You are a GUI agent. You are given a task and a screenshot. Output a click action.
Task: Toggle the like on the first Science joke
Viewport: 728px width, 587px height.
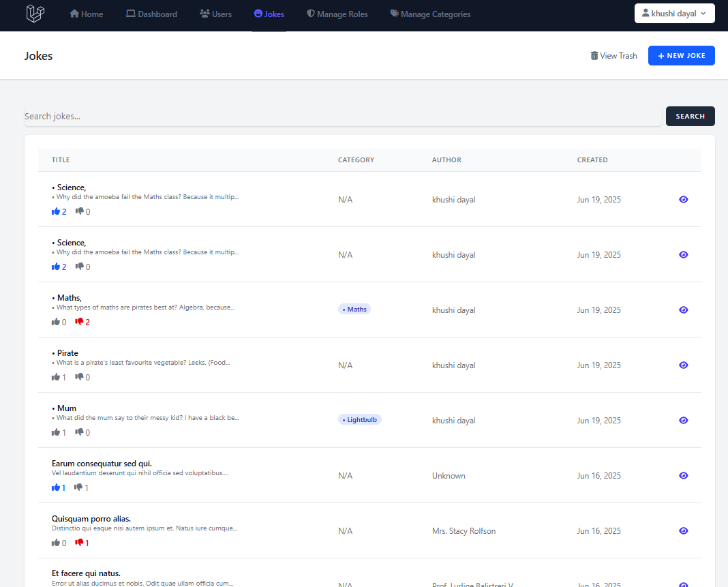coord(56,211)
